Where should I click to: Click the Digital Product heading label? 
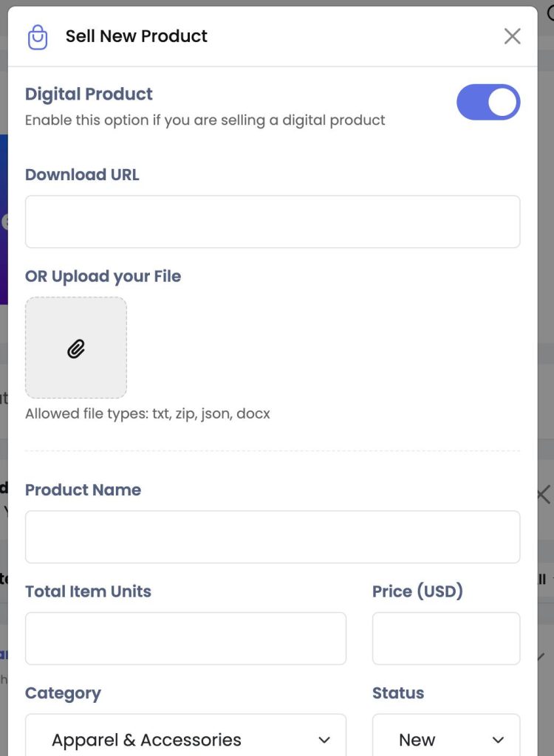click(89, 94)
